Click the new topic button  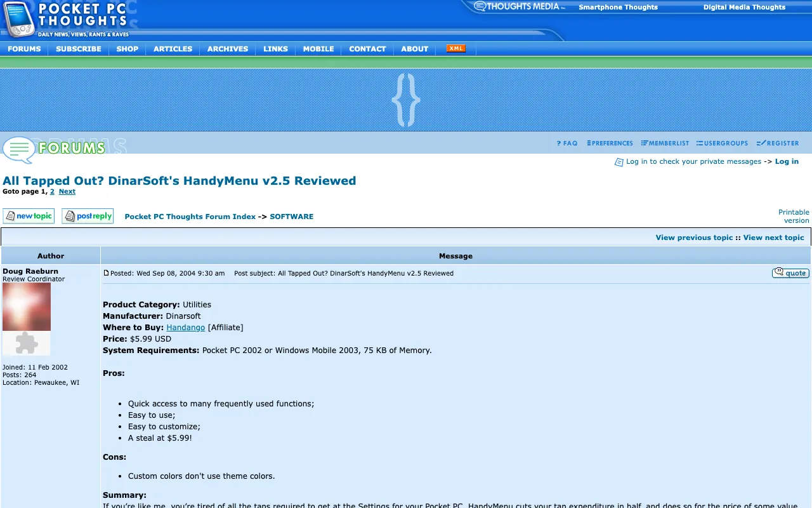[x=29, y=217]
